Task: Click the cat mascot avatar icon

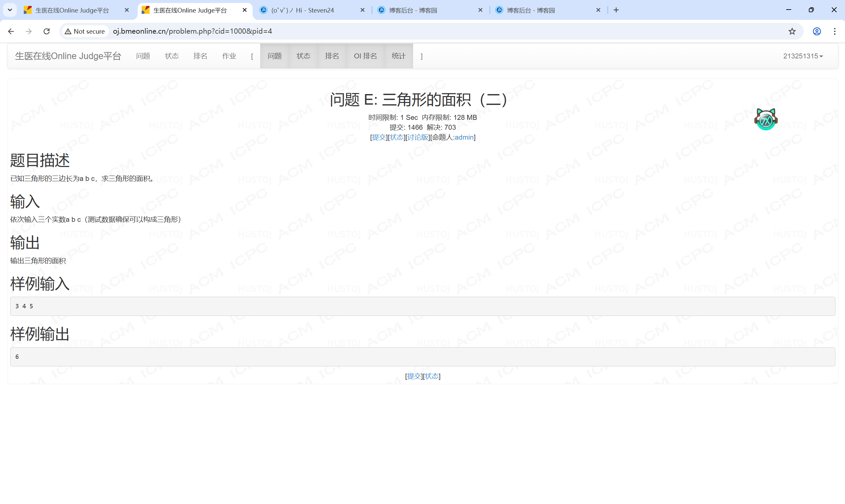Action: [x=766, y=119]
